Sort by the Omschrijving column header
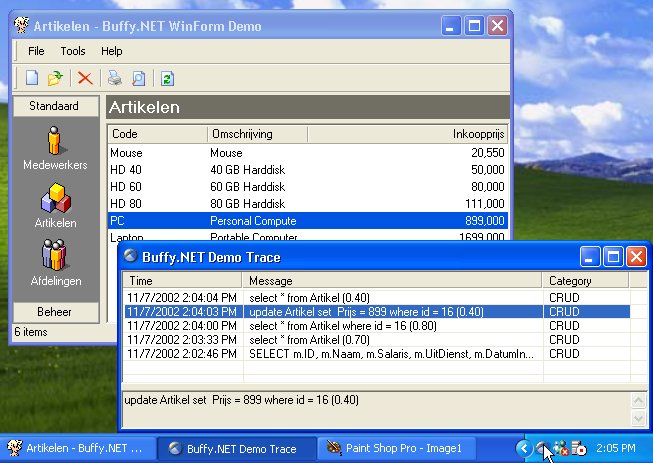The image size is (653, 463). (257, 134)
